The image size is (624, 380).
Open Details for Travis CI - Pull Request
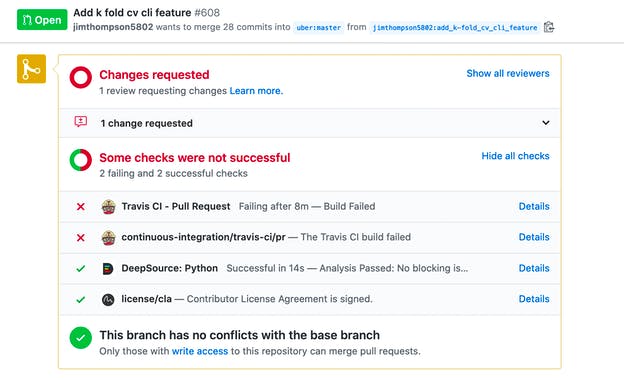[534, 207]
